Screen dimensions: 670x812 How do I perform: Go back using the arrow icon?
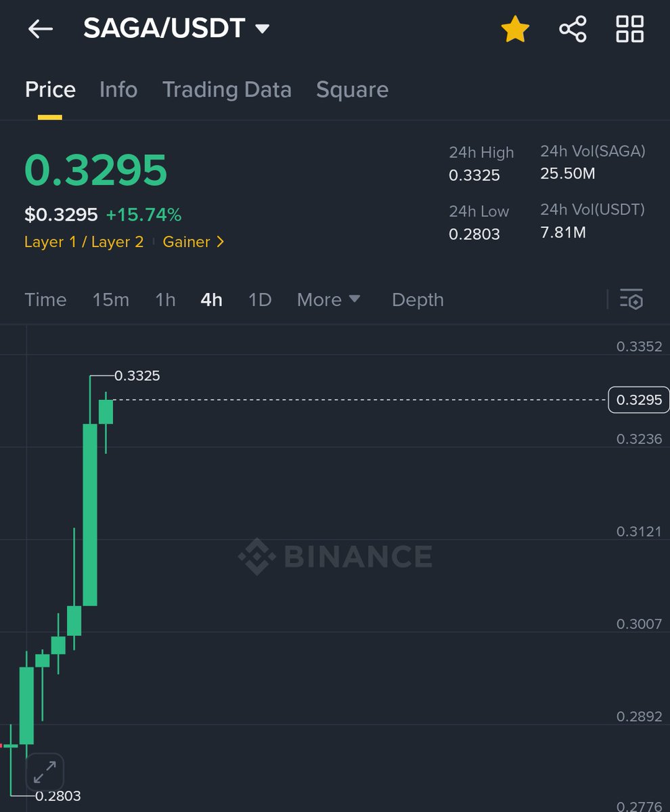click(x=40, y=29)
